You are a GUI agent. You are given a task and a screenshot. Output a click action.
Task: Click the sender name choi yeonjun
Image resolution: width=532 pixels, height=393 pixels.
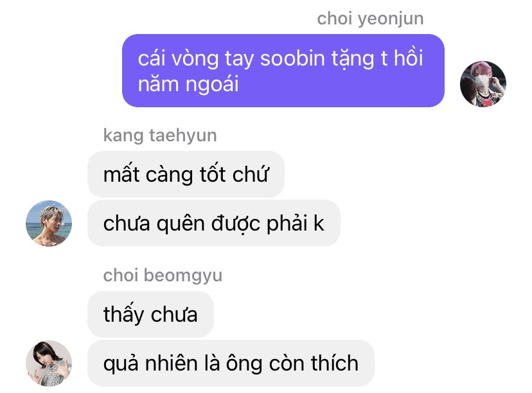370,19
